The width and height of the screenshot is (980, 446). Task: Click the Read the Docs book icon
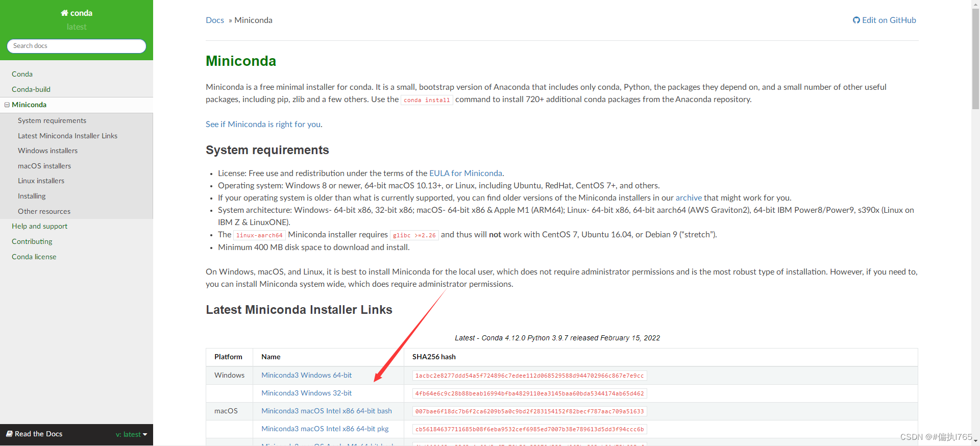tap(9, 434)
